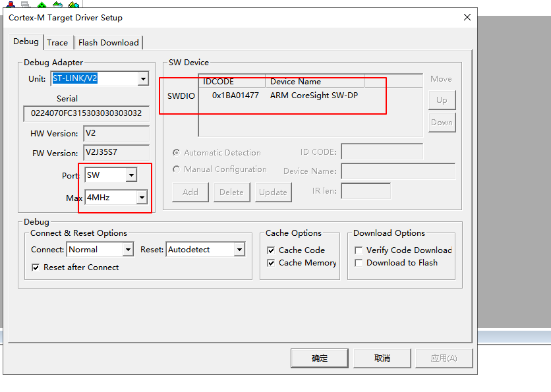Open the Flash Download tab
The width and height of the screenshot is (551, 392).
108,43
